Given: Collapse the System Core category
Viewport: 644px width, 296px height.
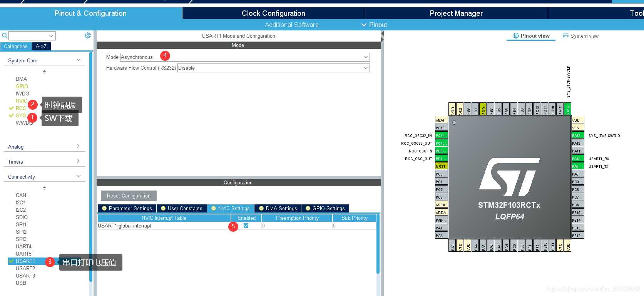Looking at the screenshot, I should (x=79, y=60).
